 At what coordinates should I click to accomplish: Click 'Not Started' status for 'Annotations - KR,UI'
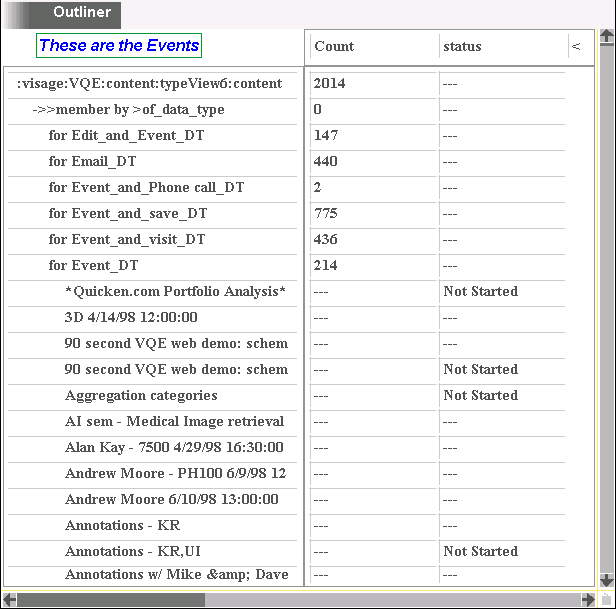point(480,552)
